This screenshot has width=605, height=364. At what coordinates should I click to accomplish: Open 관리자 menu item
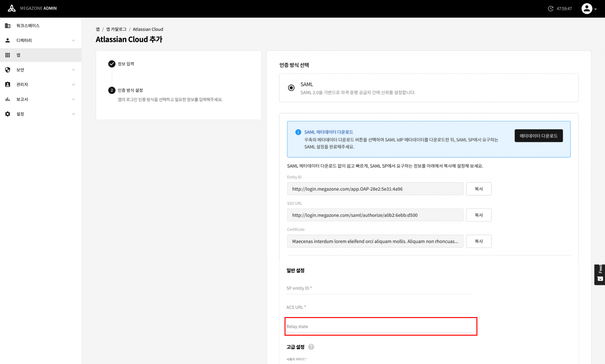pyautogui.click(x=41, y=84)
